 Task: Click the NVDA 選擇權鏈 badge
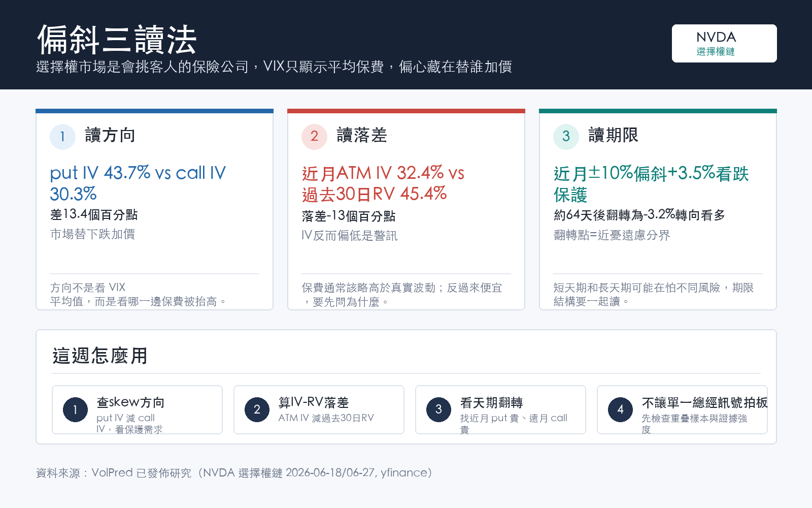[x=724, y=44]
